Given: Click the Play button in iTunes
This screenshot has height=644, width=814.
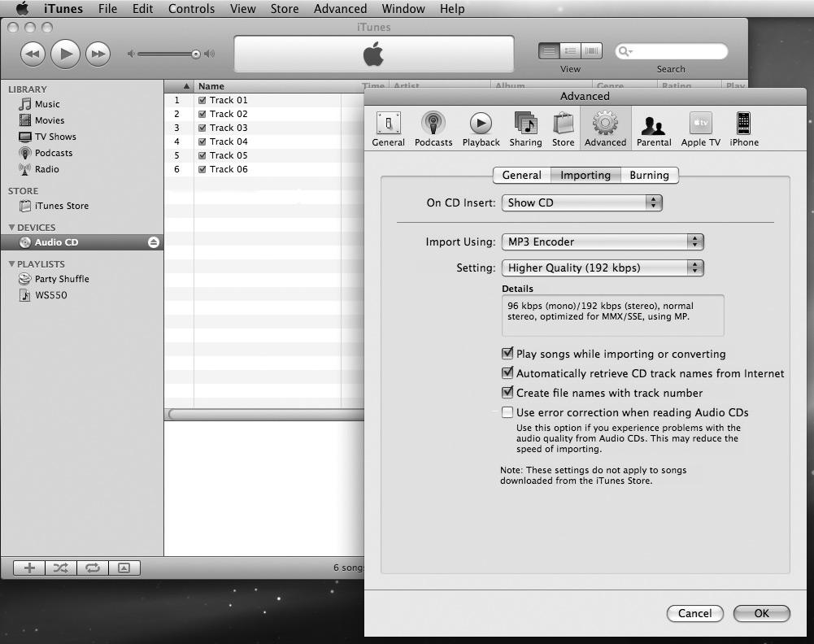Looking at the screenshot, I should (65, 54).
